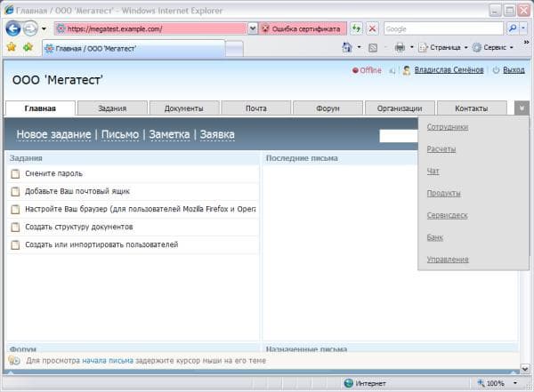Click the RSS feeds toolbar icon
Viewport: 534px width, 392px height.
pyautogui.click(x=373, y=48)
